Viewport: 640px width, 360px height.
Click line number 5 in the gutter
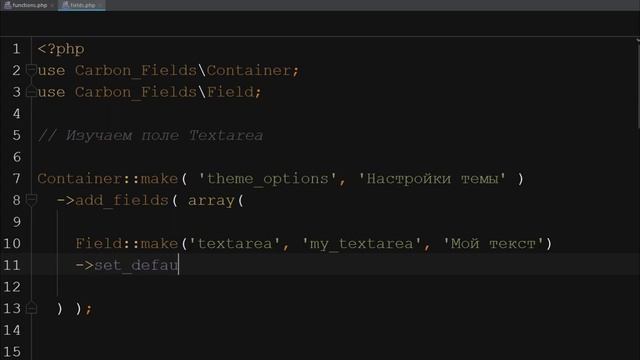click(16, 135)
